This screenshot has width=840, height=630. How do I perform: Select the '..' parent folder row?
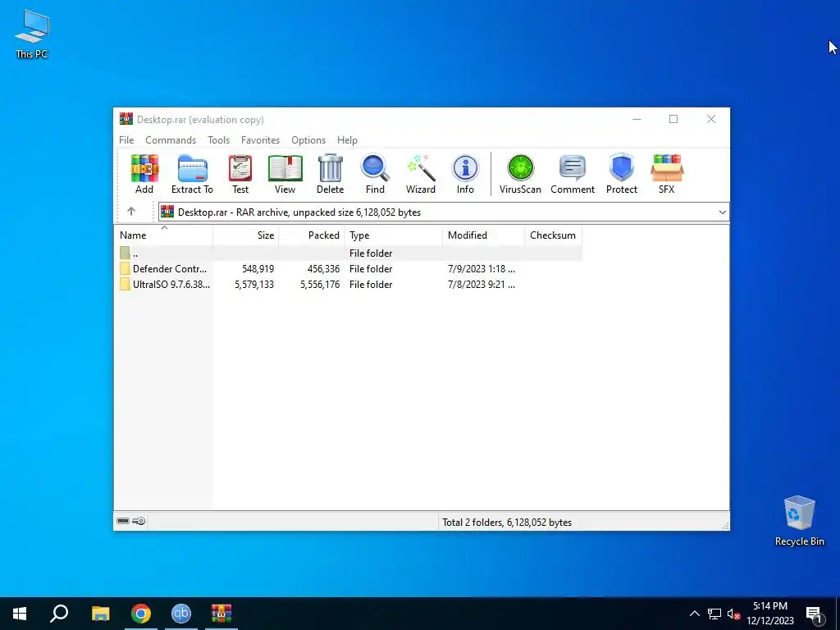point(348,253)
